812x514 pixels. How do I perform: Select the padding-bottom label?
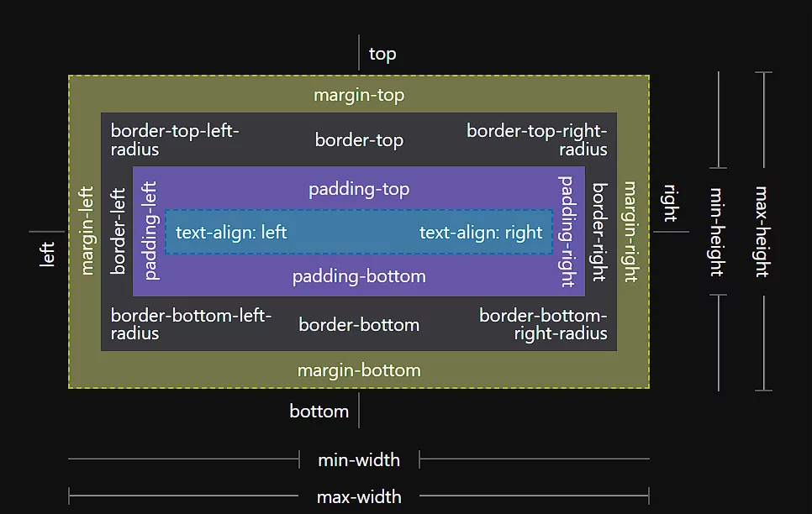pyautogui.click(x=359, y=276)
